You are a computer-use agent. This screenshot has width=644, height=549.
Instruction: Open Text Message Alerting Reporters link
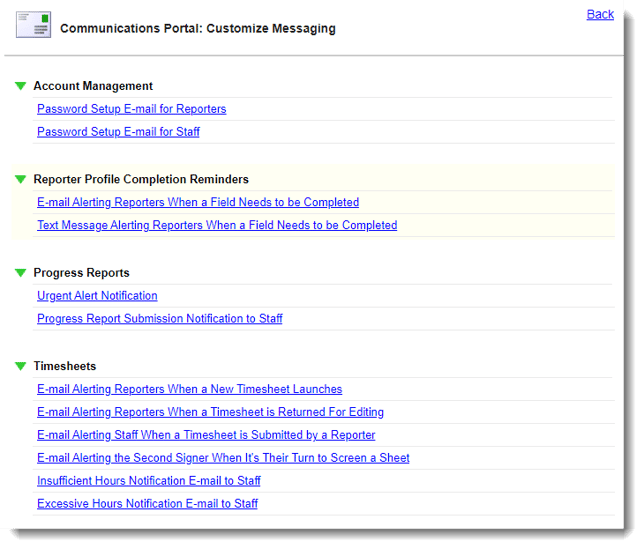(217, 225)
